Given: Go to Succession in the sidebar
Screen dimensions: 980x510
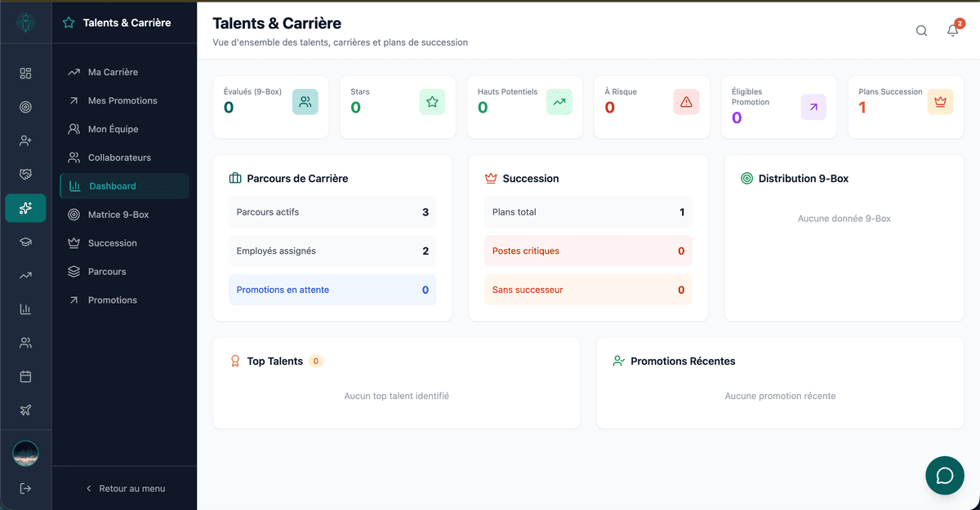Looking at the screenshot, I should click(x=112, y=243).
